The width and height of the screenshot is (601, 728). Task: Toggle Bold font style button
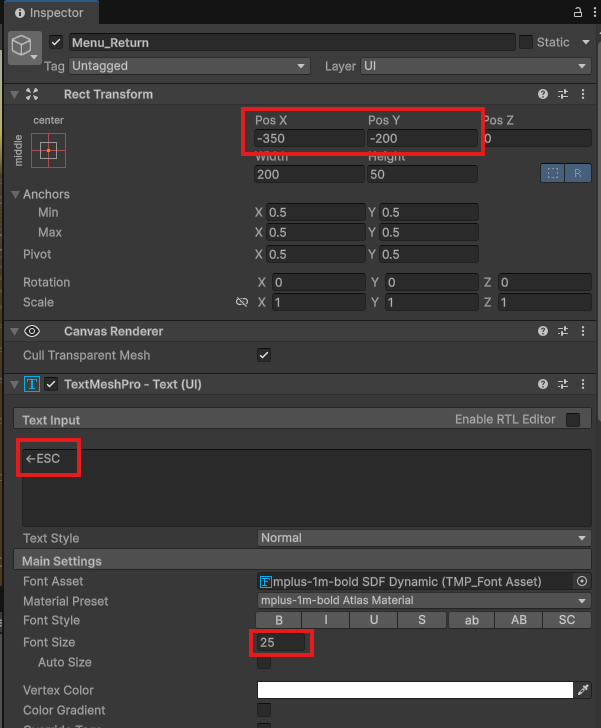click(x=279, y=621)
